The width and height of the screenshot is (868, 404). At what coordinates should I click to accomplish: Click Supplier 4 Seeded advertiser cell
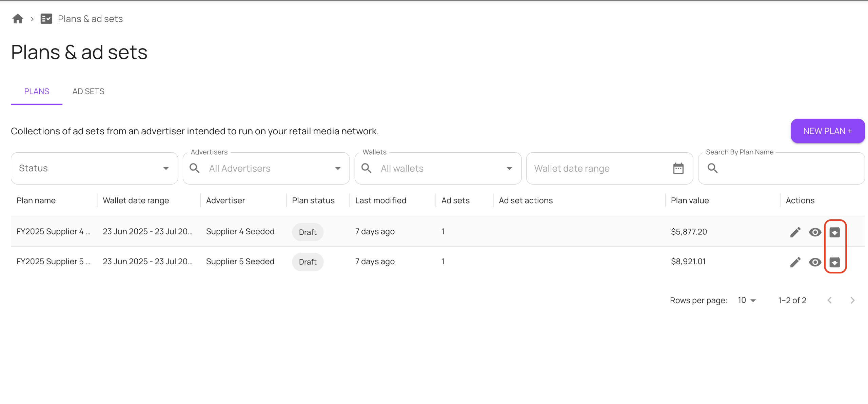240,231
